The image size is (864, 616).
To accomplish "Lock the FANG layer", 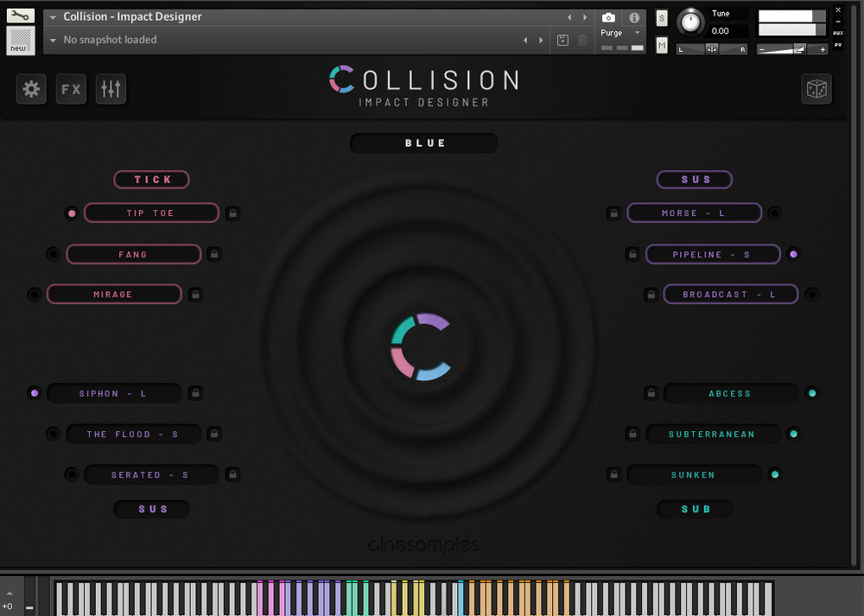I will [214, 254].
